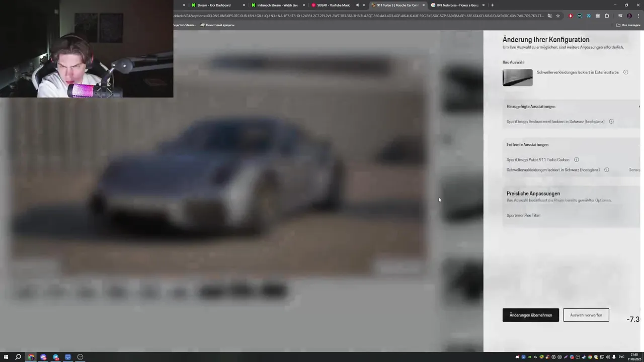Open info icon for SportDesign Heckunterteil
644x362 pixels.
click(x=611, y=122)
